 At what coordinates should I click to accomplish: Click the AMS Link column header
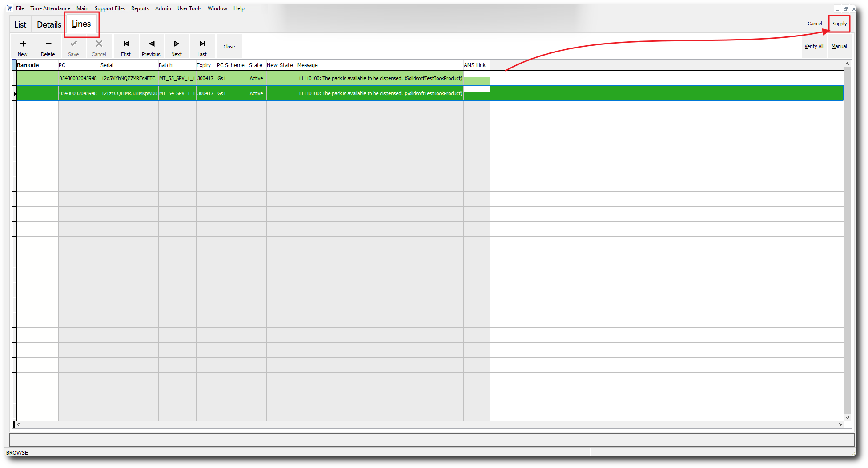click(476, 65)
